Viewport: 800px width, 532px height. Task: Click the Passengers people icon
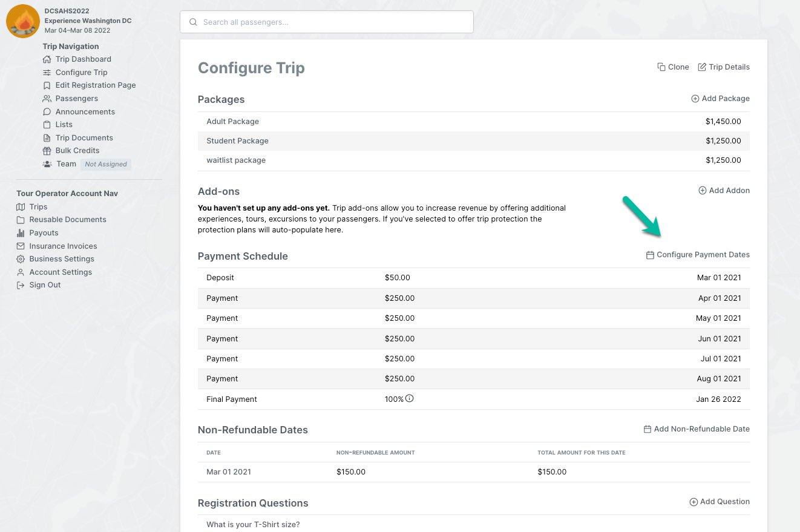coord(47,99)
